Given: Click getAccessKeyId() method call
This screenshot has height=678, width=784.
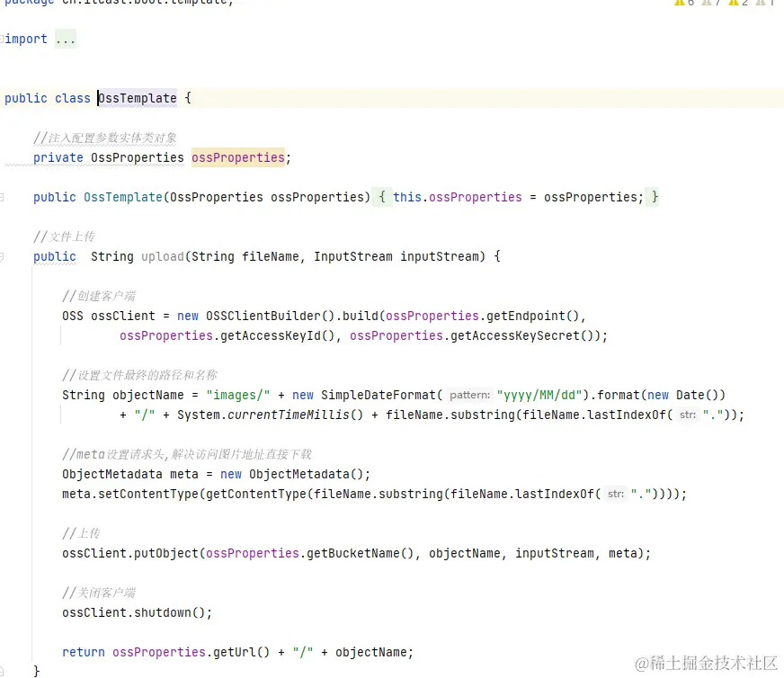Looking at the screenshot, I should click(277, 335).
